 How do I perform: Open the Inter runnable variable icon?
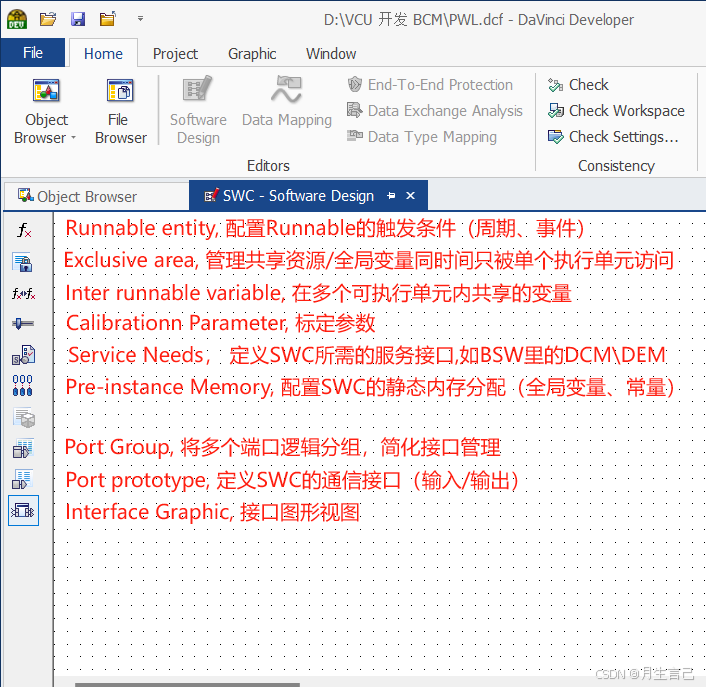pos(23,294)
